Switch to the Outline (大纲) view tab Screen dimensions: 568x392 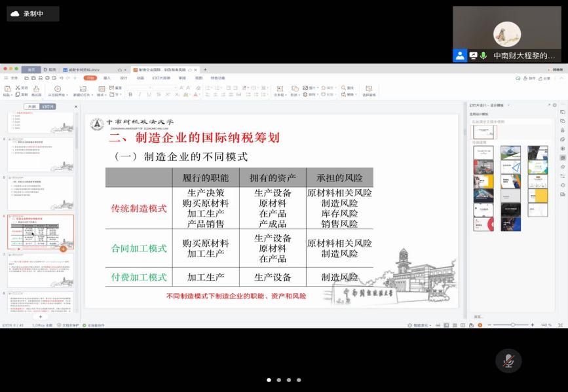pyautogui.click(x=31, y=106)
